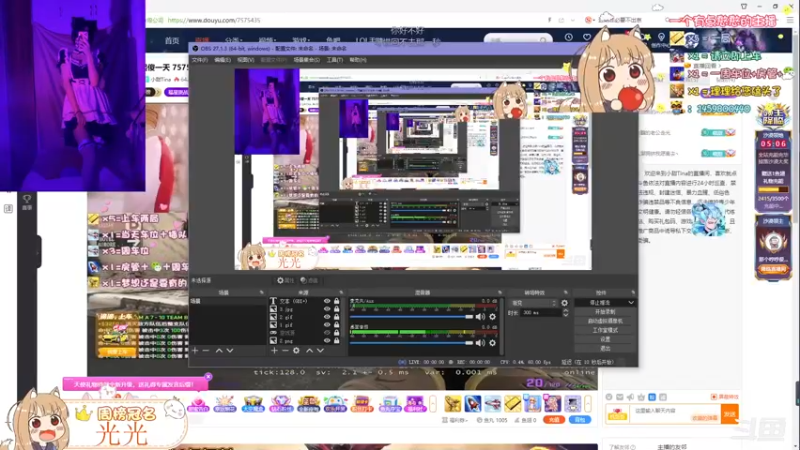The height and width of the screenshot is (450, 800).
Task: Click on the desktop audio volume slider
Action: [411, 343]
